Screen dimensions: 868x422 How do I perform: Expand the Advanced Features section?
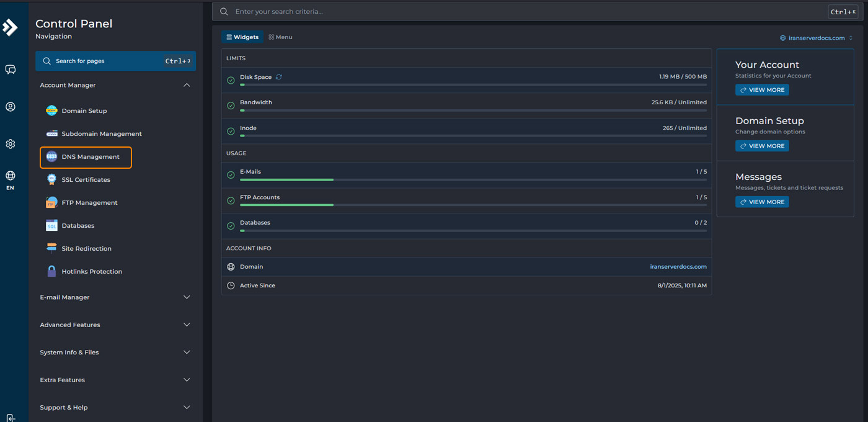(187, 325)
